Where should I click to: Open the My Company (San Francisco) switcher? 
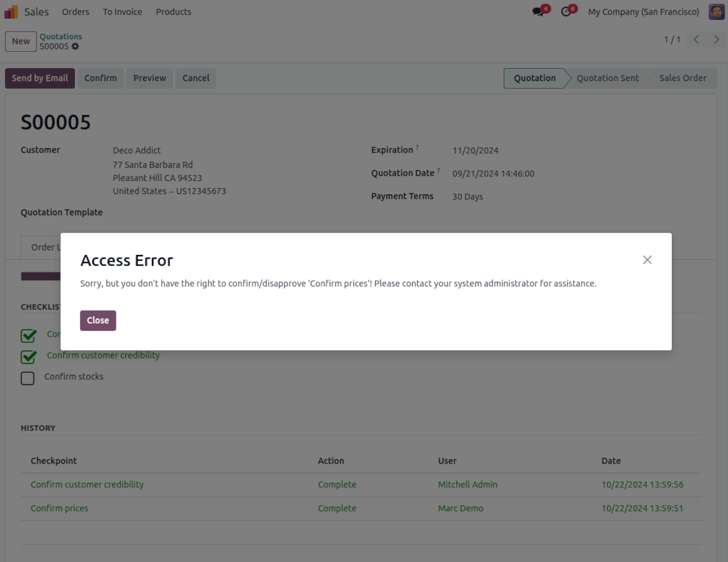pyautogui.click(x=643, y=12)
